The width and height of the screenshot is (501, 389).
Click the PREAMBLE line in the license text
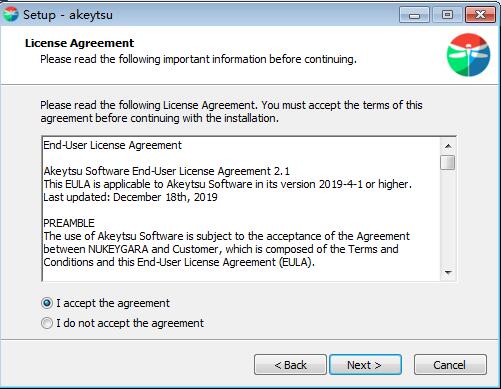pyautogui.click(x=69, y=223)
